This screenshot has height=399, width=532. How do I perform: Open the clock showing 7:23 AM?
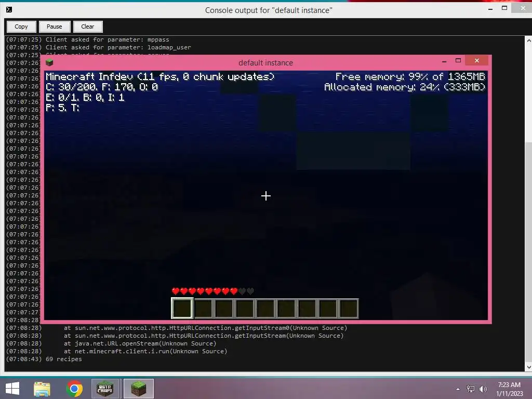click(x=509, y=385)
